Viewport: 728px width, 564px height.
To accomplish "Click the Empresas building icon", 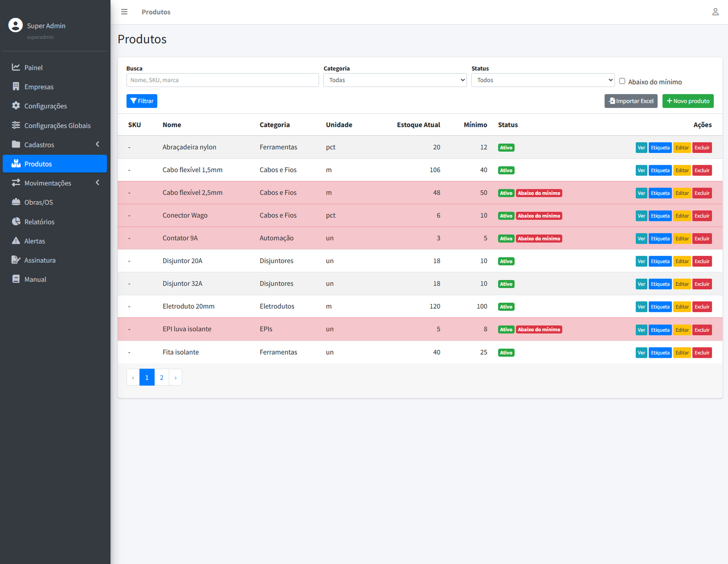I will [16, 86].
